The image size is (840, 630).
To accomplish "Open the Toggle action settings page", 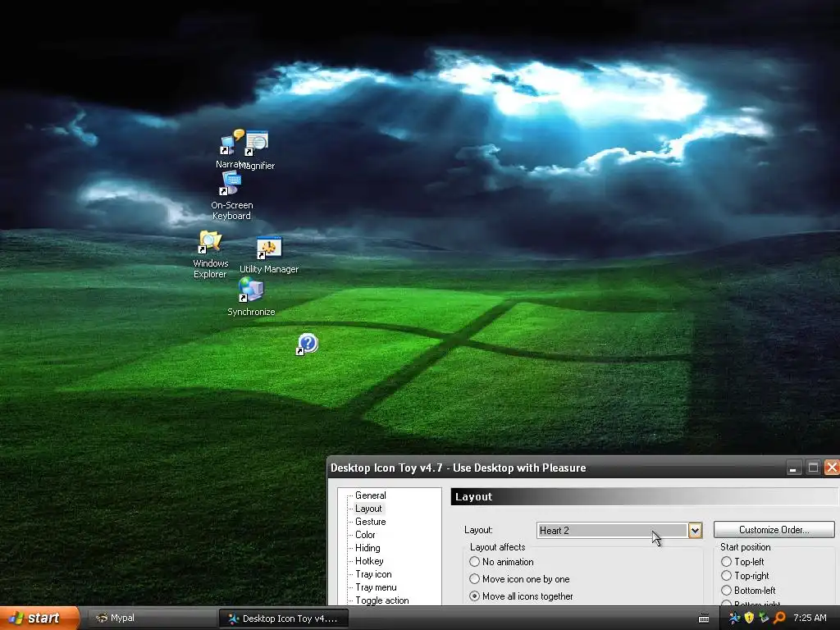I will (382, 600).
